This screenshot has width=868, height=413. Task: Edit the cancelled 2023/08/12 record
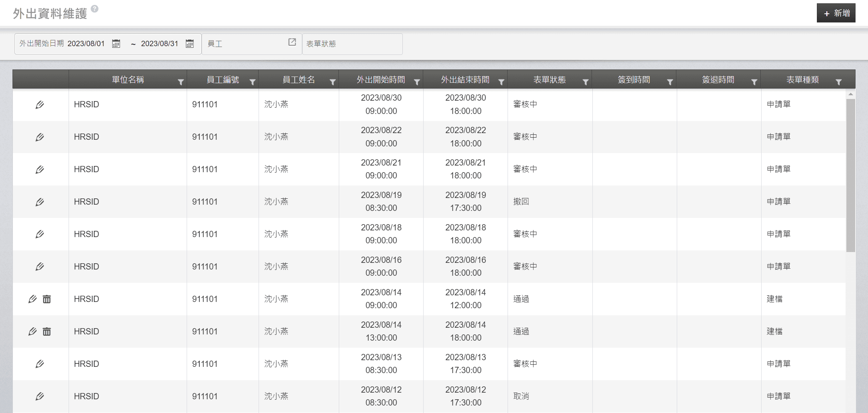coord(40,396)
